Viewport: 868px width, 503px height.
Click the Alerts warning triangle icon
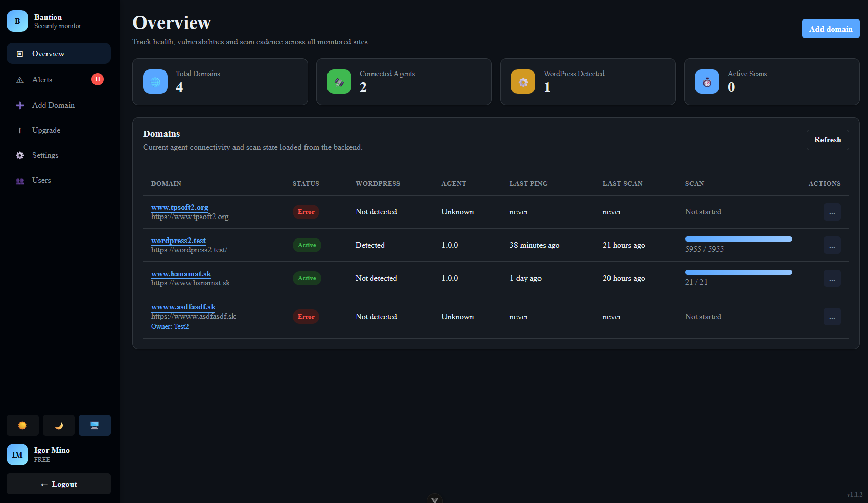click(x=20, y=80)
